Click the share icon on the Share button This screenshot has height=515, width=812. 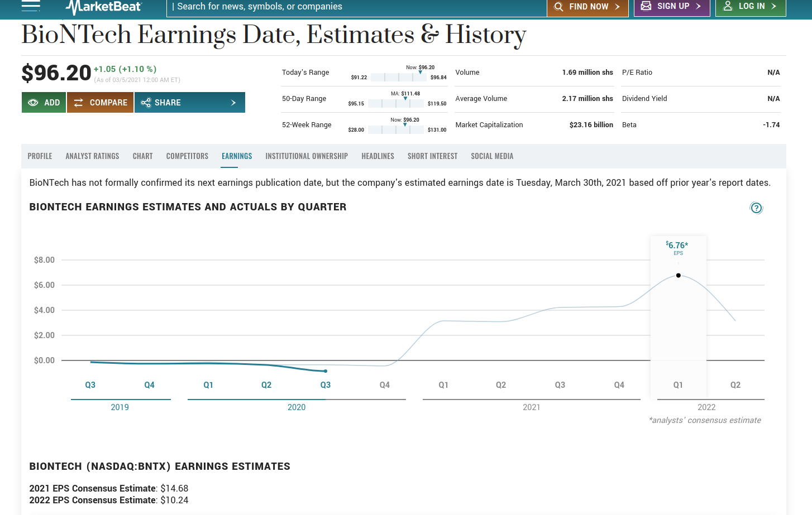[146, 103]
